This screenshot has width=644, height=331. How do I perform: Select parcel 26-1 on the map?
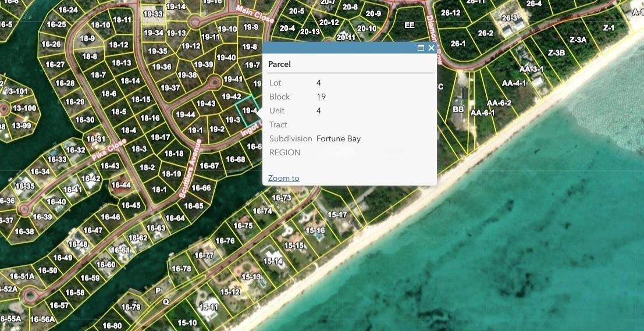point(458,43)
